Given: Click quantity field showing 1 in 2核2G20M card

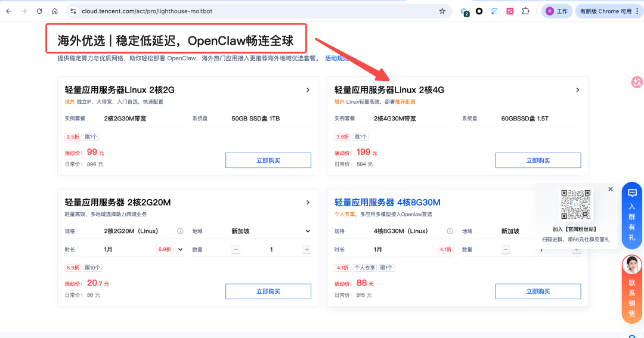Looking at the screenshot, I should (x=271, y=250).
